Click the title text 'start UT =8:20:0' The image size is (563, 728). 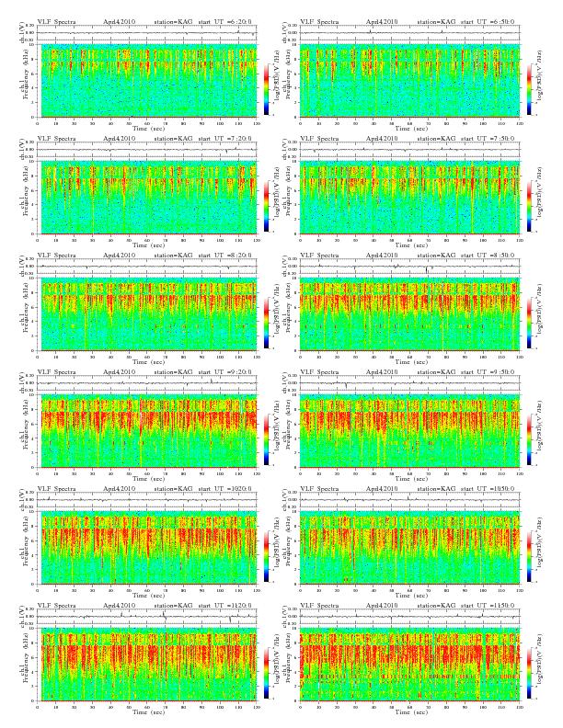pos(225,255)
